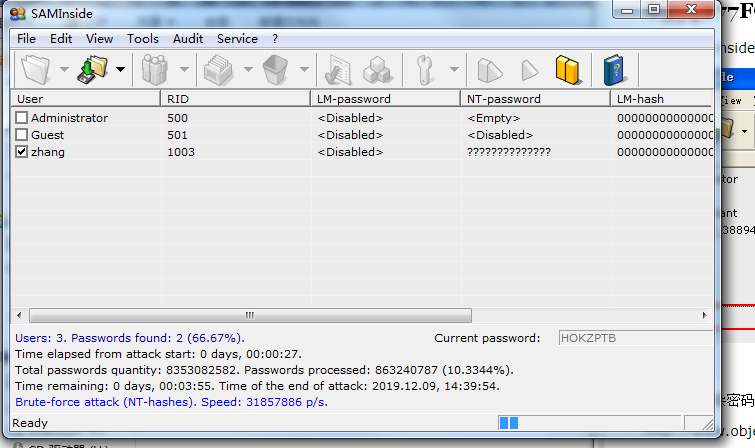Click the Time elapsed from attack start line

pos(158,354)
